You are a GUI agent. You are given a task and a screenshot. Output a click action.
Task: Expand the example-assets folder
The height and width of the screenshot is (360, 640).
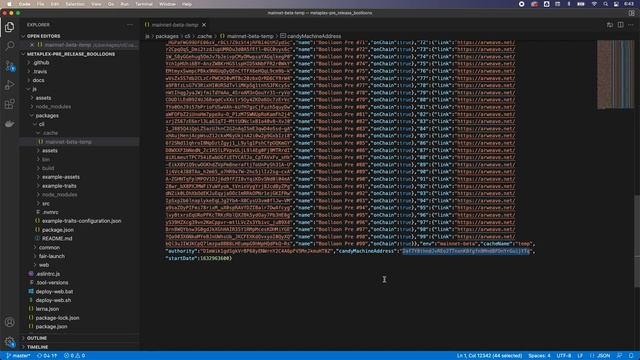61,177
